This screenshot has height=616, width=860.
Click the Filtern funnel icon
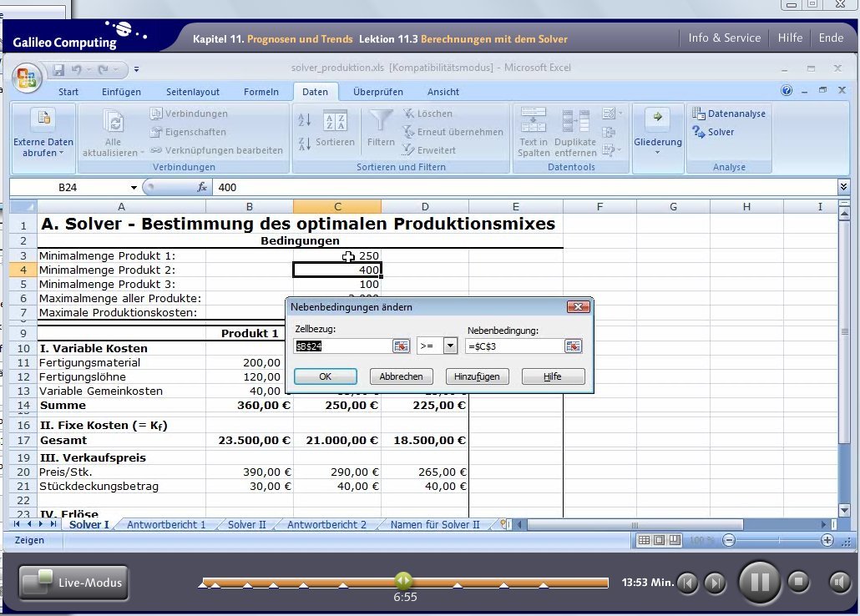coord(381,121)
